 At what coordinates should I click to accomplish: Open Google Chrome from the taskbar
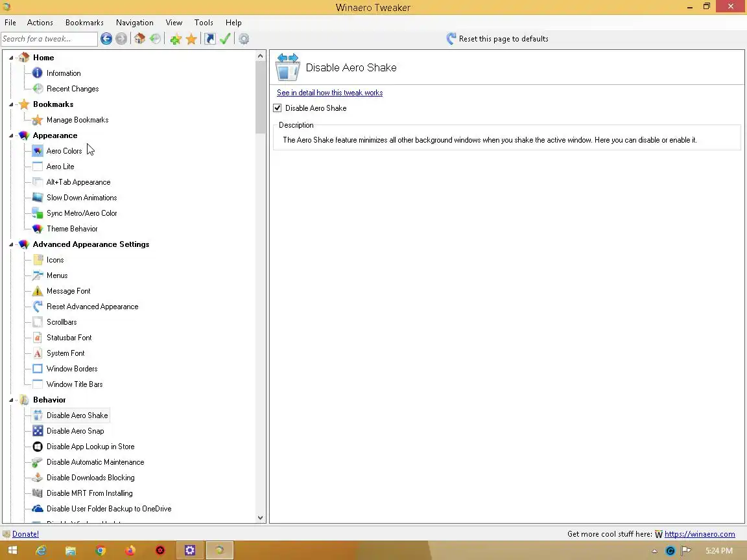(101, 550)
